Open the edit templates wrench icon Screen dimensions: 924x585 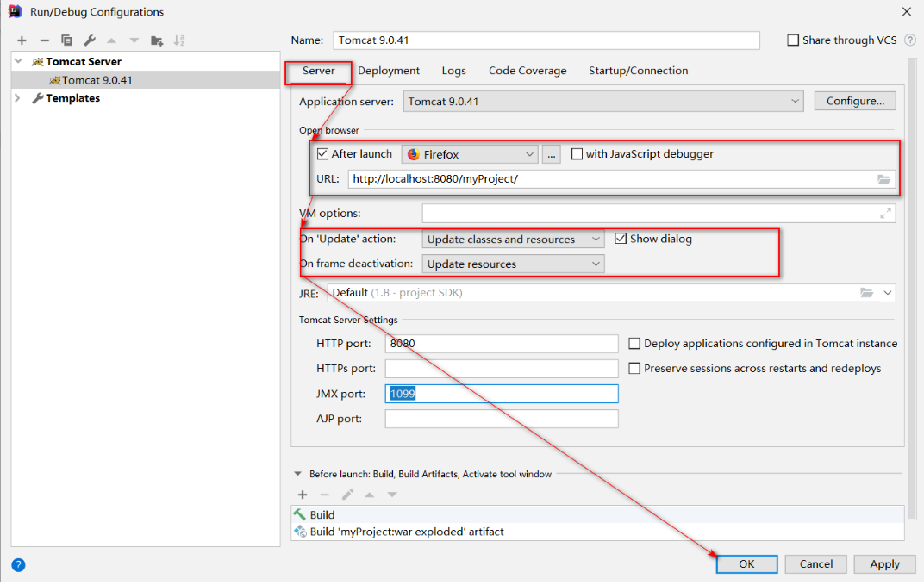click(x=90, y=40)
